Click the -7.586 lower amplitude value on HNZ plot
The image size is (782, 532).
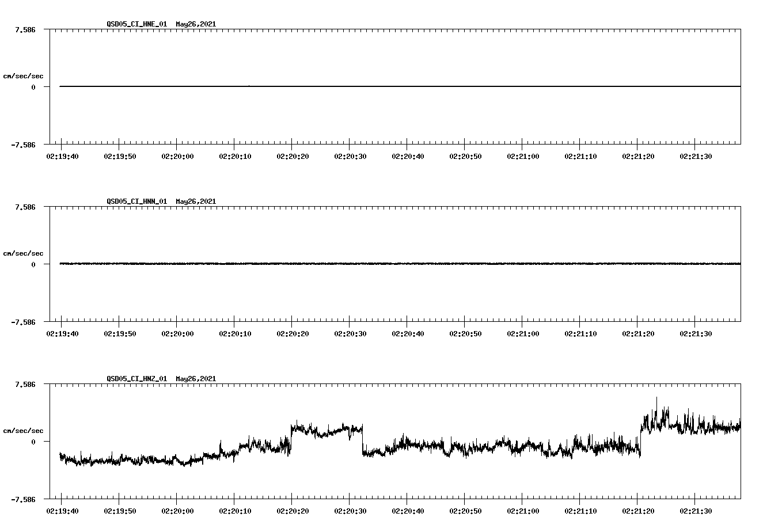(24, 499)
